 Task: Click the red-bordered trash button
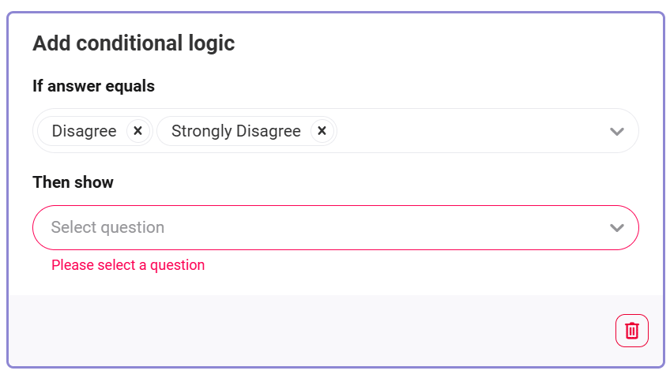[632, 331]
